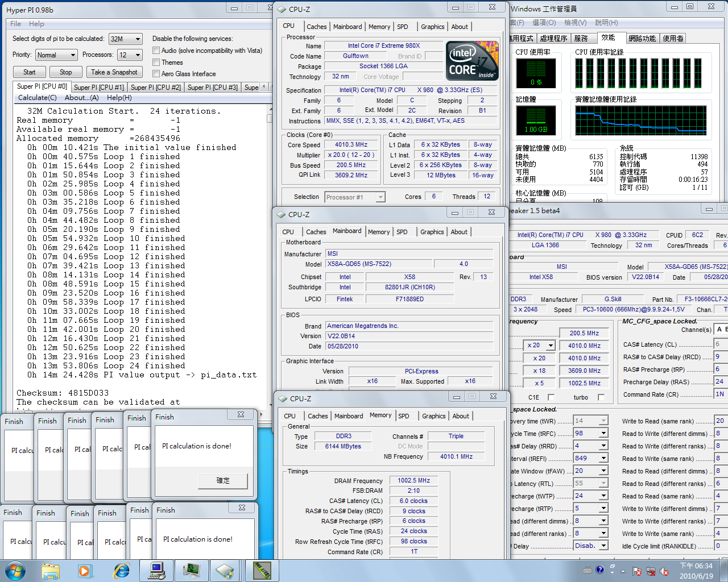Switch to Super PI [CPU #3] tab
The height and width of the screenshot is (582, 728).
pyautogui.click(x=213, y=88)
